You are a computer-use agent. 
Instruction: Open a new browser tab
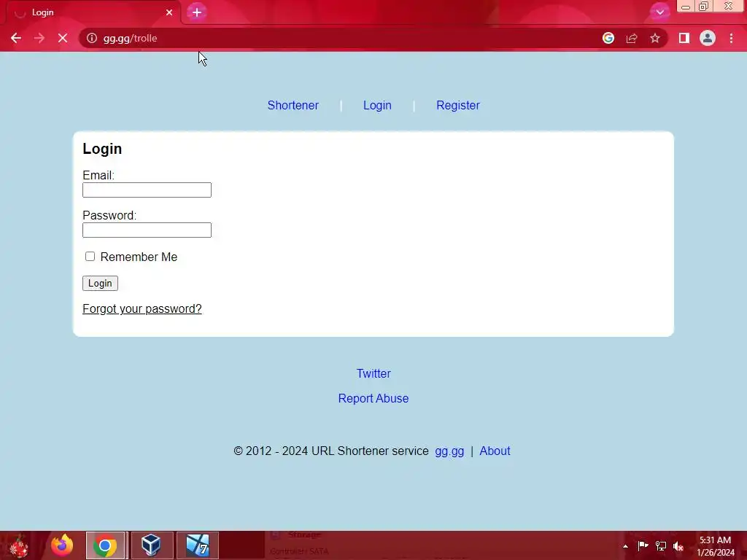click(197, 12)
